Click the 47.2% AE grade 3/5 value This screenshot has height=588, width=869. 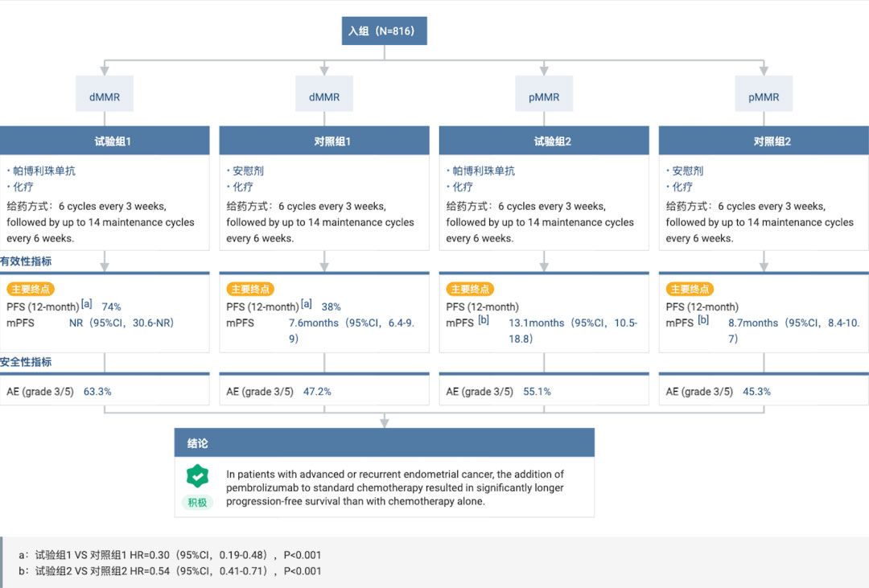(317, 392)
